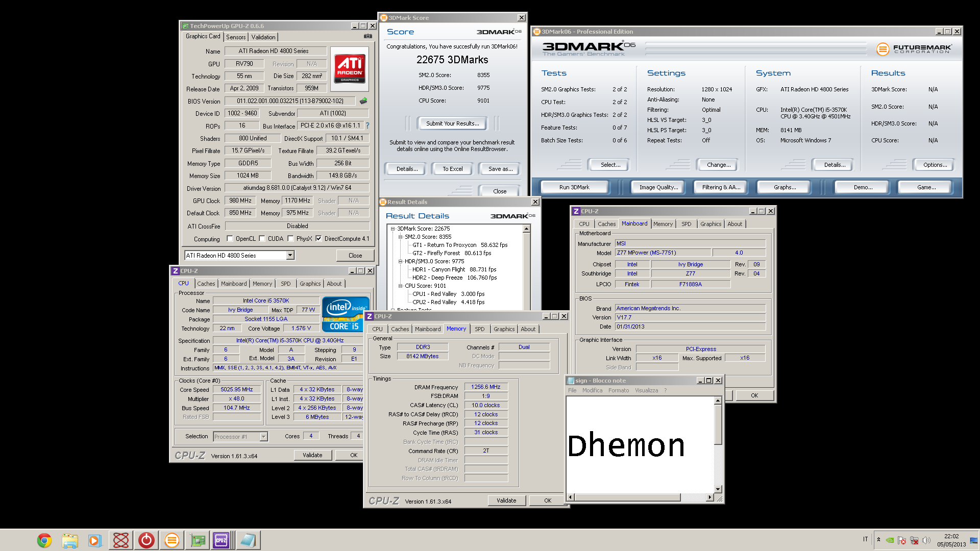980x551 pixels.
Task: Click the orange circle 3DMark taskbar icon
Action: tap(172, 540)
